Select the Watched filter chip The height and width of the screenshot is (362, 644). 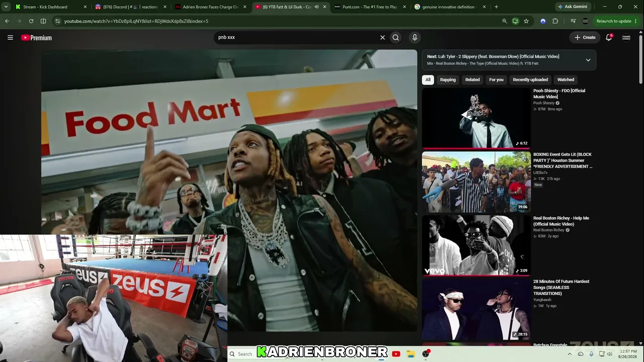click(566, 79)
